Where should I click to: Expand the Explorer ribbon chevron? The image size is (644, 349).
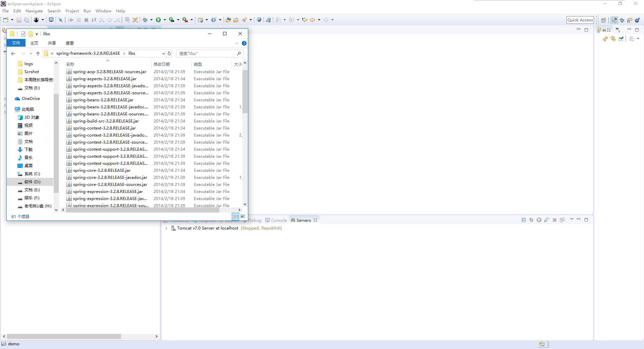click(x=237, y=43)
